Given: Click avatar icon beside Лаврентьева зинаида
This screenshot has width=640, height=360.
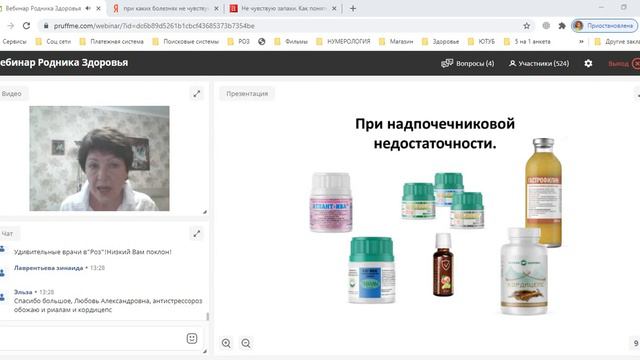Looking at the screenshot, I should coord(2,273).
